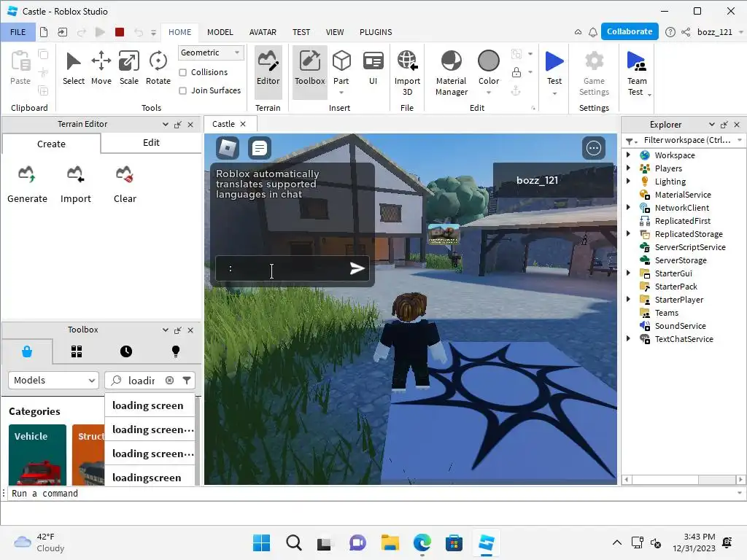Expand the StarterPlayer node

(628, 300)
